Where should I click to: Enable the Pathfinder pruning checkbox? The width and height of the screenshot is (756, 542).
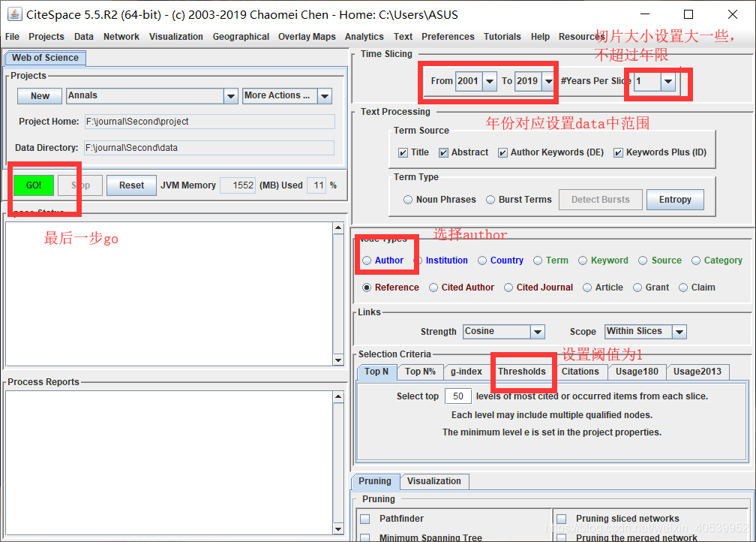pyautogui.click(x=365, y=519)
